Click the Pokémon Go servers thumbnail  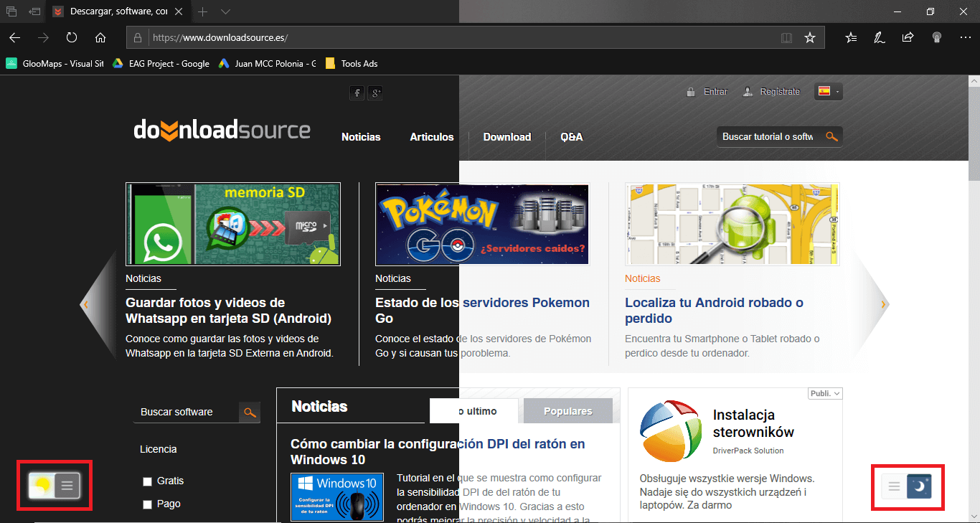(x=482, y=224)
